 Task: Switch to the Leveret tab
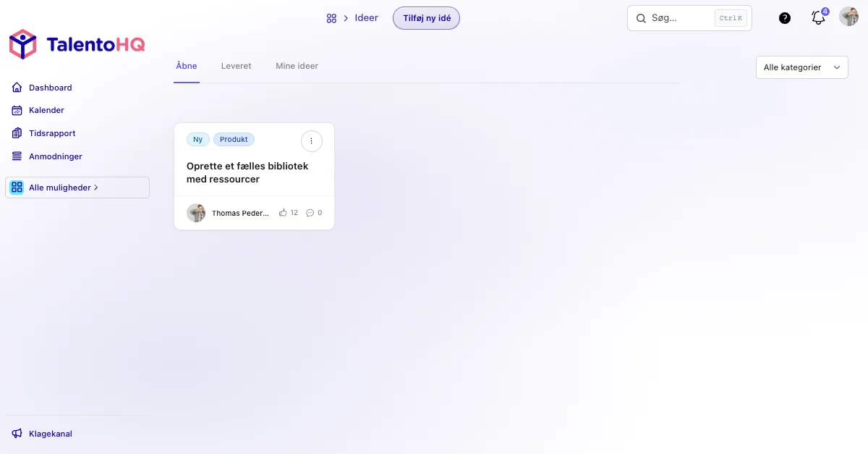237,66
